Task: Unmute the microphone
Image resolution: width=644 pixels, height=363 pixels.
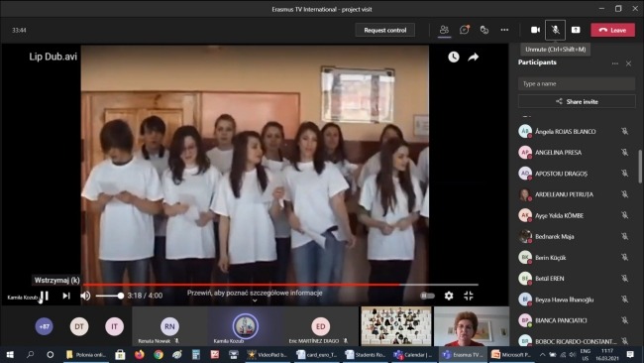Action: (555, 30)
